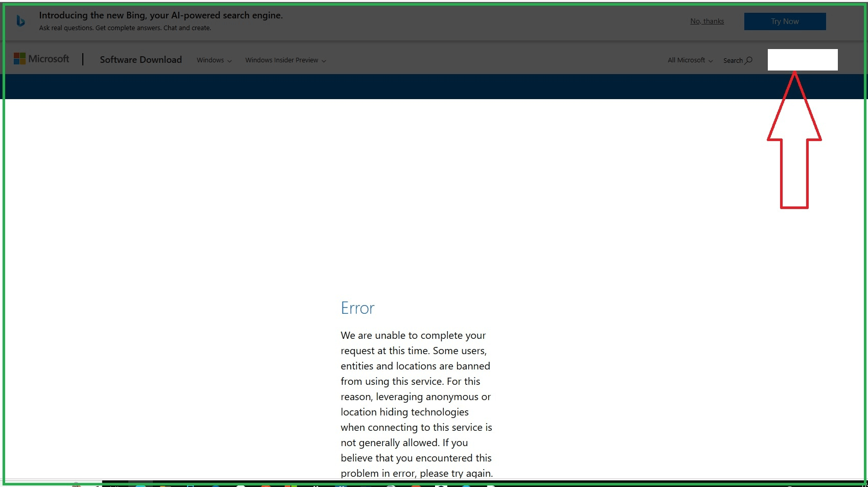Dismiss the Bing banner with No, thanks
Viewport: 868px width, 487px height.
(707, 21)
